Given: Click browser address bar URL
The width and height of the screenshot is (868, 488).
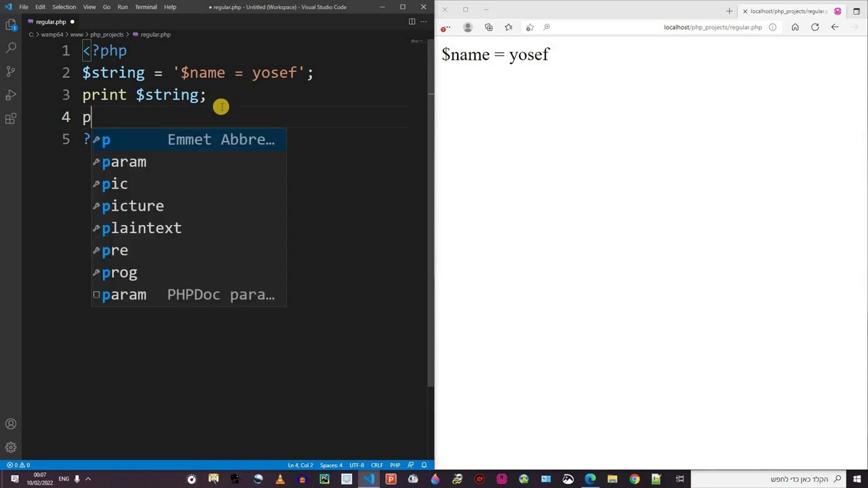Looking at the screenshot, I should pos(713,27).
